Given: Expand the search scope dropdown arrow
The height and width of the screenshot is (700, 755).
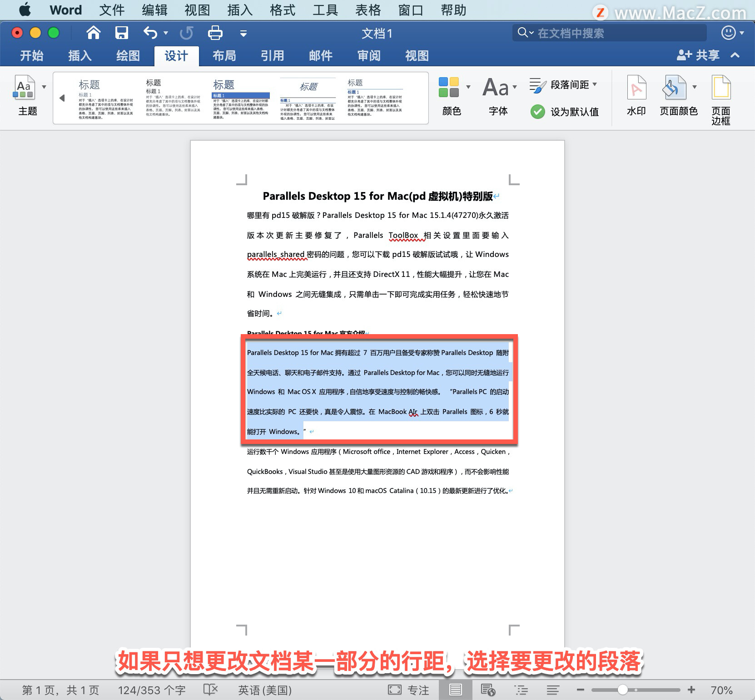Looking at the screenshot, I should 530,33.
